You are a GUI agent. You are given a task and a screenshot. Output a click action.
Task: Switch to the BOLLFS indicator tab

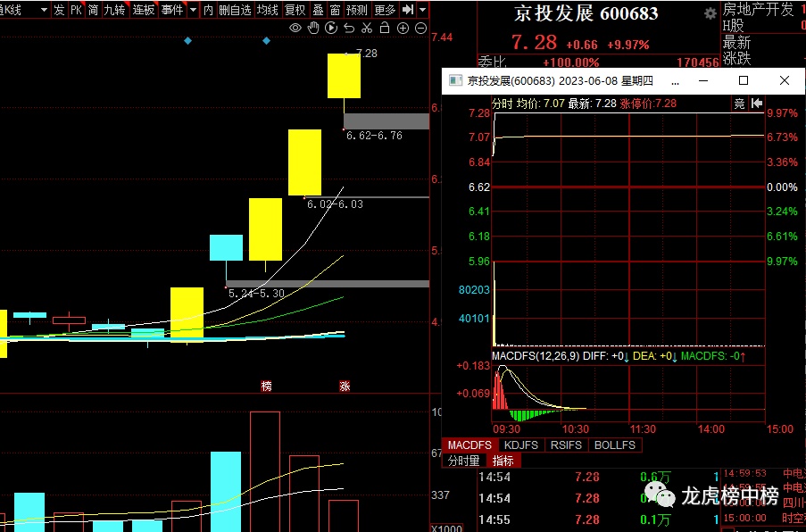coord(615,445)
